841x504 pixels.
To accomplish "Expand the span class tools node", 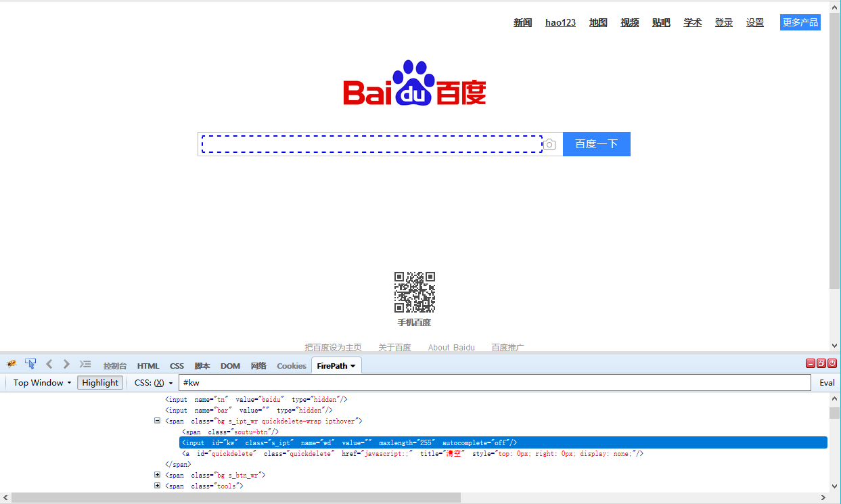I will [x=158, y=486].
